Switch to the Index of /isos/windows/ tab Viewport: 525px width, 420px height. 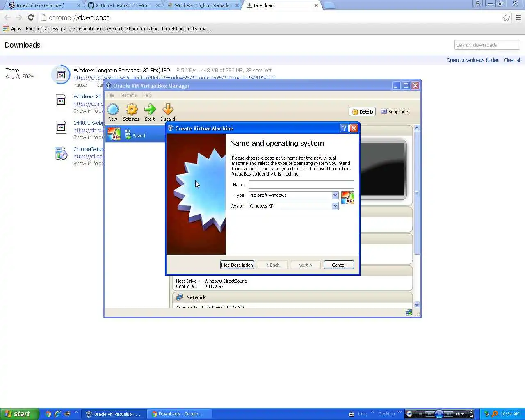(43, 5)
